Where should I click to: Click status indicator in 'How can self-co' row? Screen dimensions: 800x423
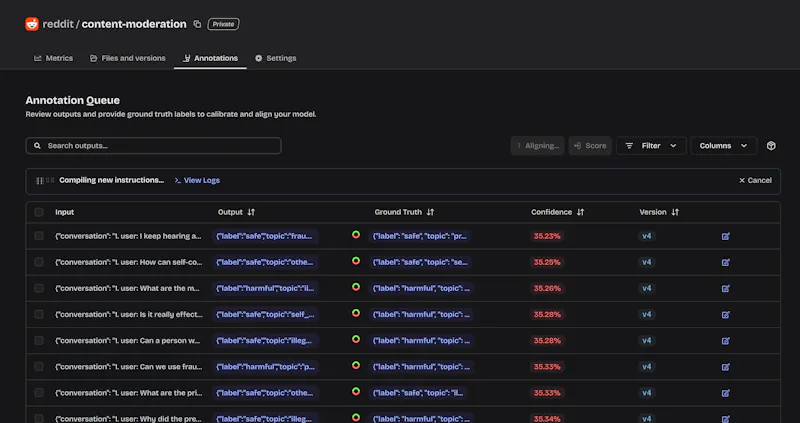tap(356, 261)
